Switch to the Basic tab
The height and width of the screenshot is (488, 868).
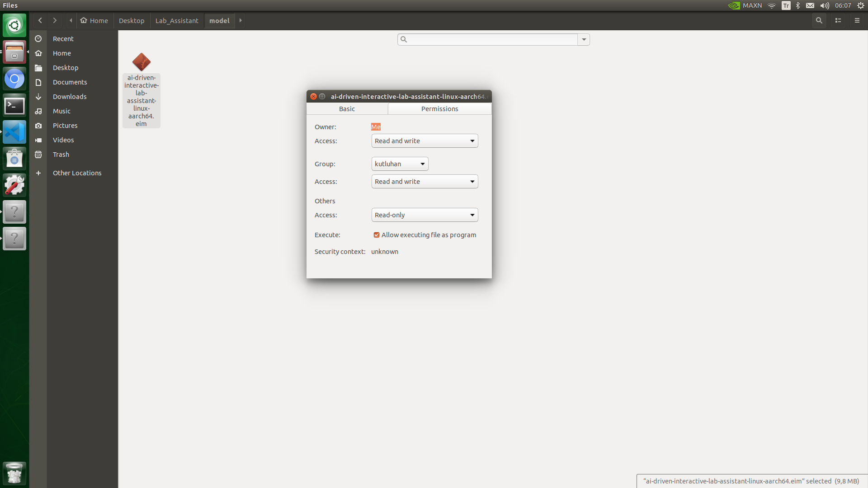click(x=346, y=108)
